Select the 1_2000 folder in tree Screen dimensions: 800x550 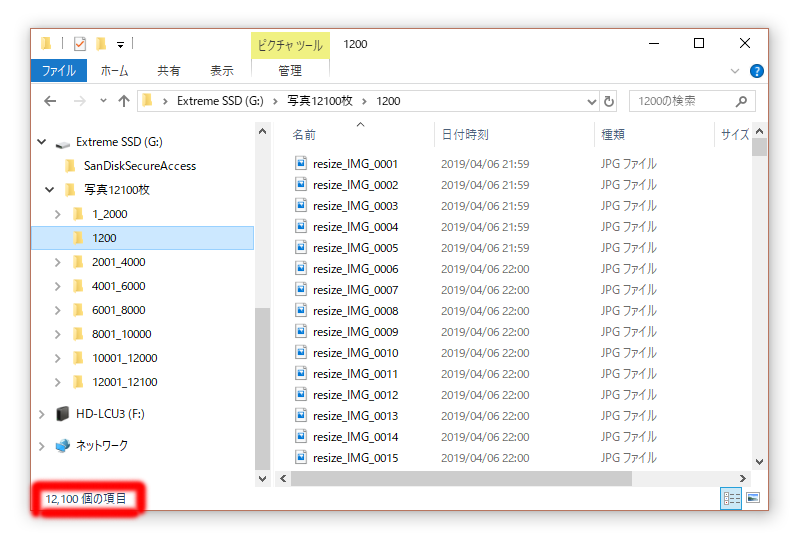click(x=110, y=214)
